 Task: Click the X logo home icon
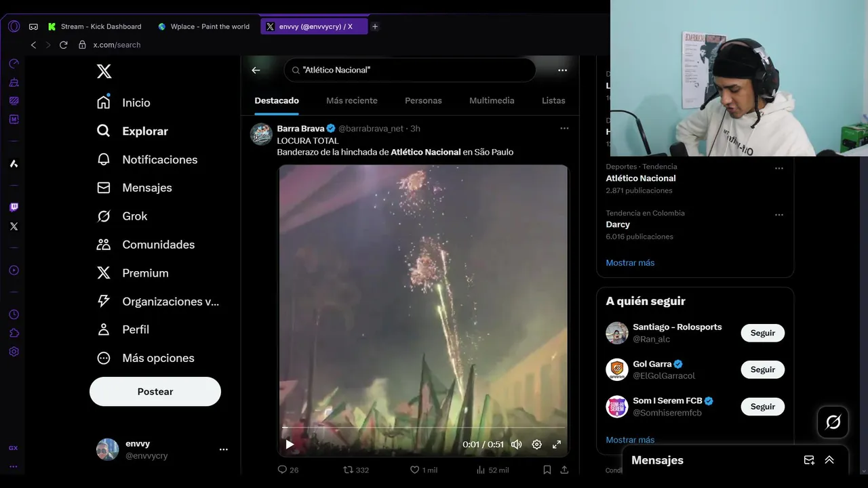pos(104,71)
